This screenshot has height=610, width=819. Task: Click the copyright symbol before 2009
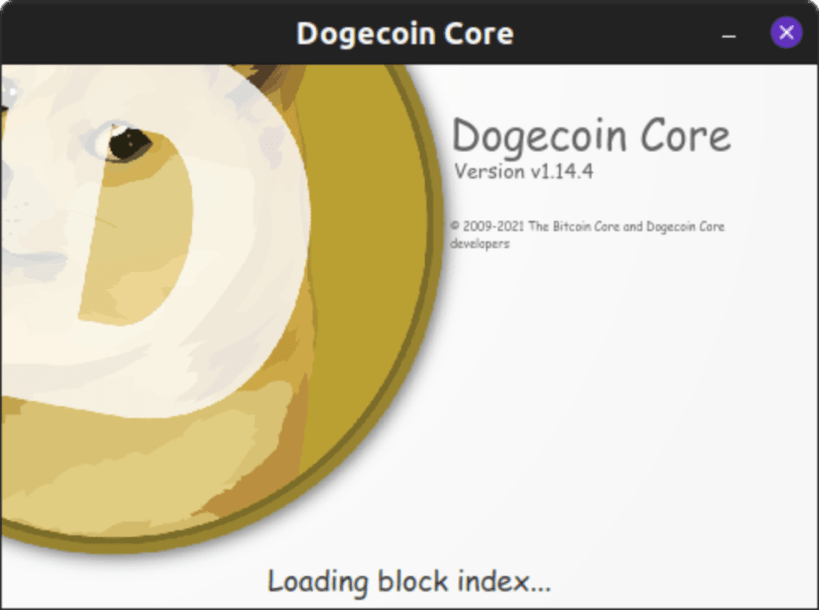(x=455, y=226)
